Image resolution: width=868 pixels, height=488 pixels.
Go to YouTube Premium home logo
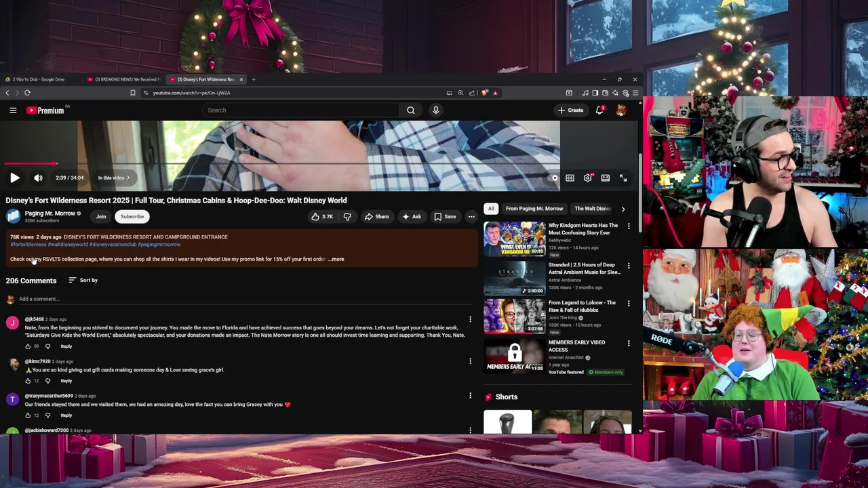[45, 110]
